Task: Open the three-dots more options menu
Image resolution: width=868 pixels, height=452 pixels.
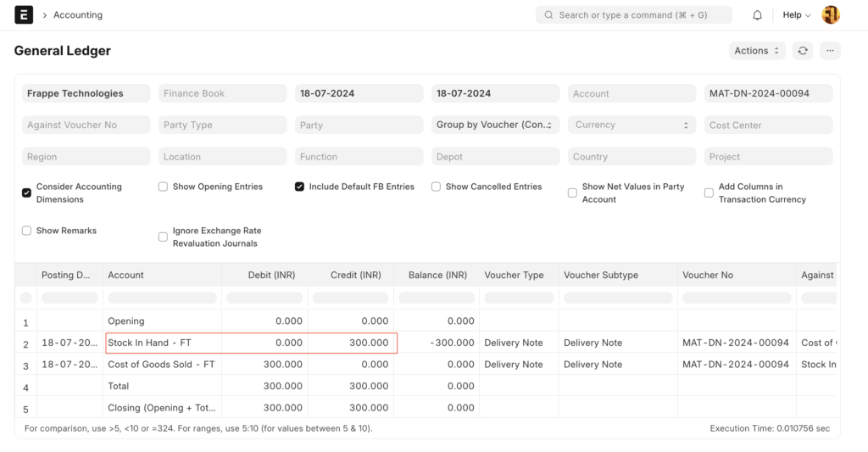Action: coord(830,51)
